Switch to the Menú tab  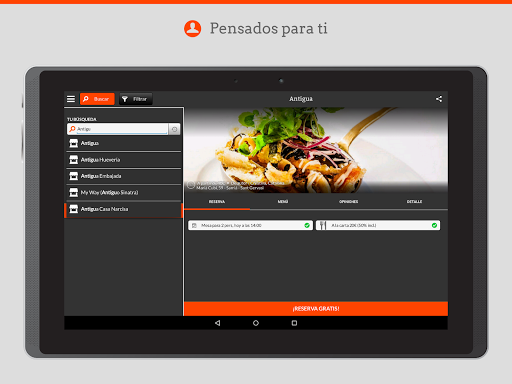coord(283,202)
